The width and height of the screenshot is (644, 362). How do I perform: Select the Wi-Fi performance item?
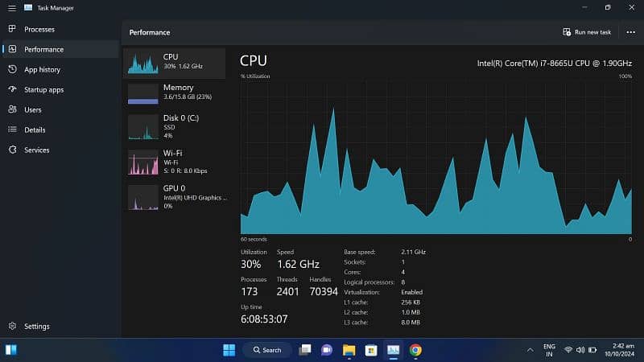[x=175, y=161]
